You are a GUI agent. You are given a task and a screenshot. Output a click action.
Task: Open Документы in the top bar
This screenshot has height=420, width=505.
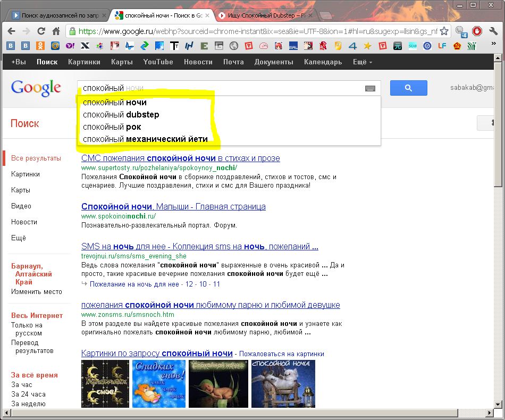point(274,62)
